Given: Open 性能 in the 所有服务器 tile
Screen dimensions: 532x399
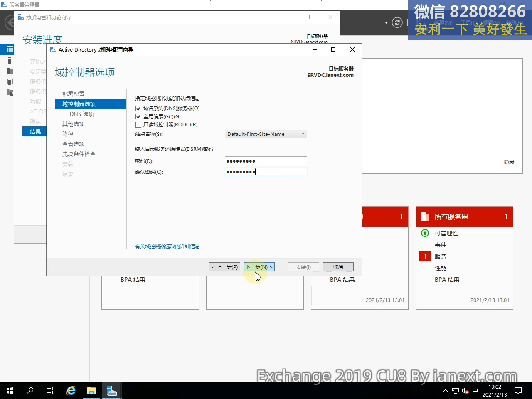Looking at the screenshot, I should coord(441,268).
